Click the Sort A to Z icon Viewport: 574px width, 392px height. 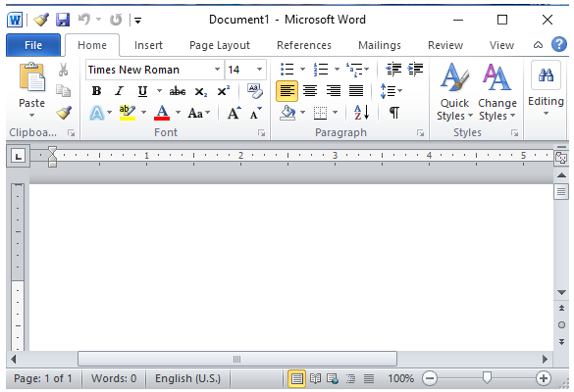click(362, 113)
